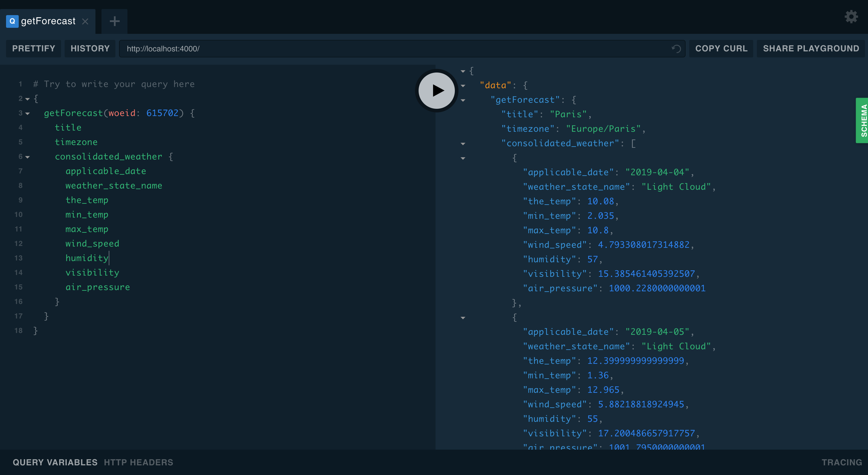Reset the endpoint with the reload icon

676,49
